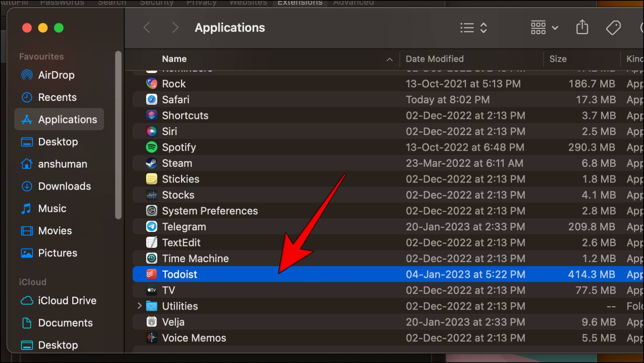
Task: Switch to Search tab in Safari preferences
Action: [x=112, y=3]
